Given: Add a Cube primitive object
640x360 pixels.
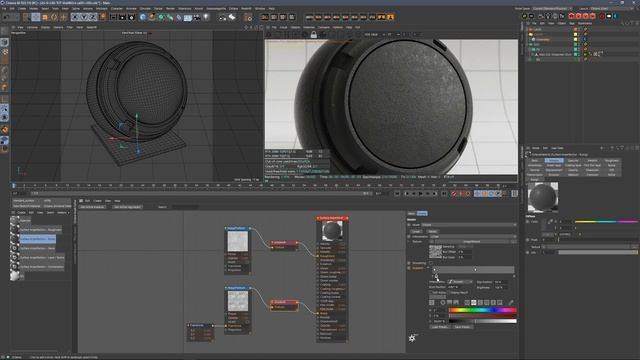Looking at the screenshot, I should [x=143, y=17].
